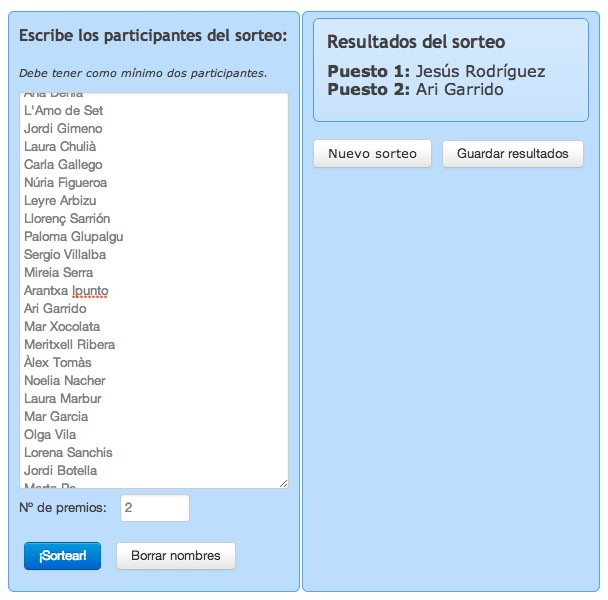Click the Puesto 2 result Ari Garrido
Image resolution: width=608 pixels, height=600 pixels.
coord(460,90)
